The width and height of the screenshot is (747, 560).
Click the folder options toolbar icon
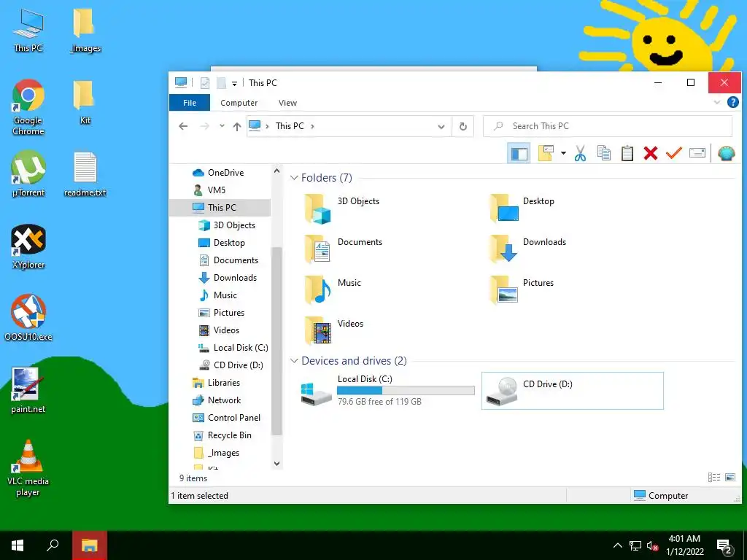tap(546, 153)
